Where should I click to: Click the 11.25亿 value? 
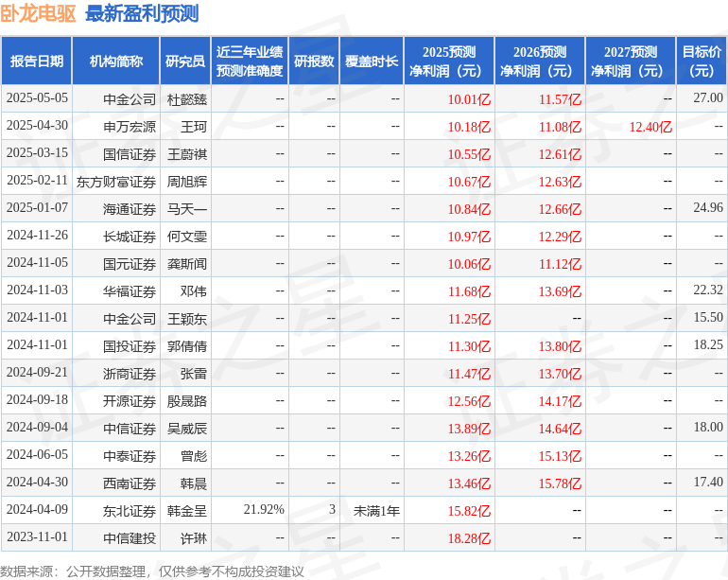[469, 319]
